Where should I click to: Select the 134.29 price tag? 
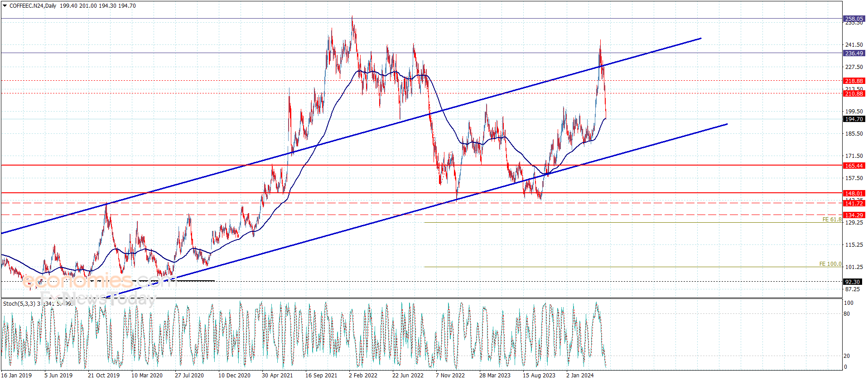tap(854, 215)
